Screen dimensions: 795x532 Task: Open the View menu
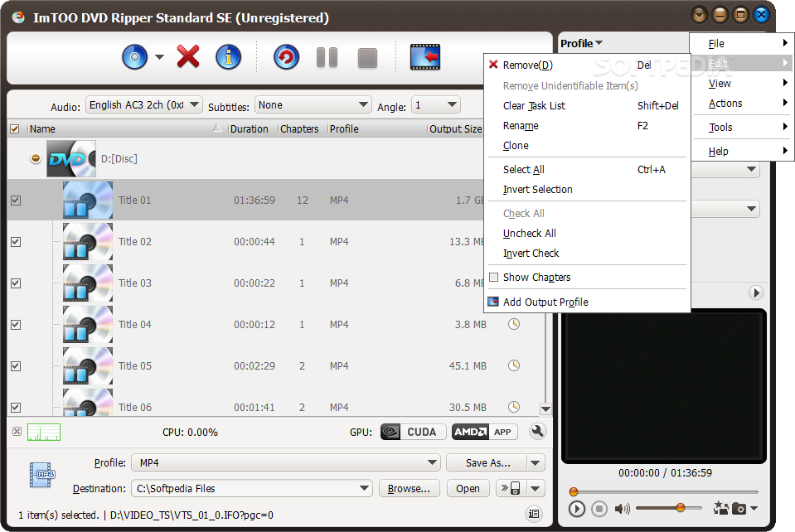tap(742, 83)
